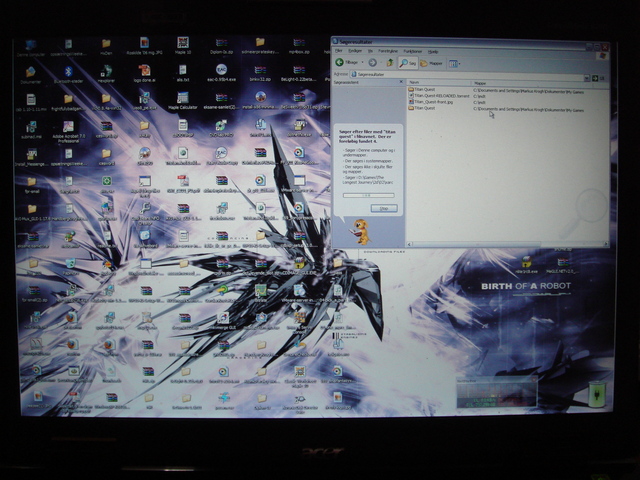Toggle the Søg search pane button

408,63
